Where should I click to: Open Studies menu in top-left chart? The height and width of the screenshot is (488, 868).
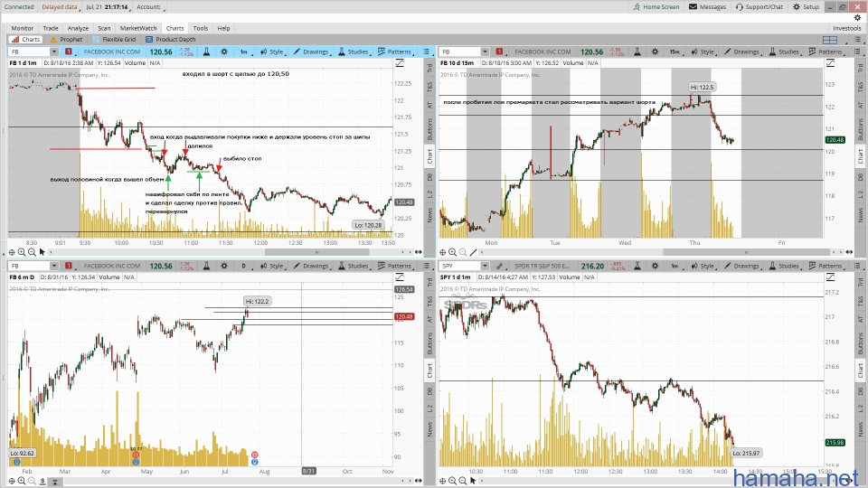354,52
